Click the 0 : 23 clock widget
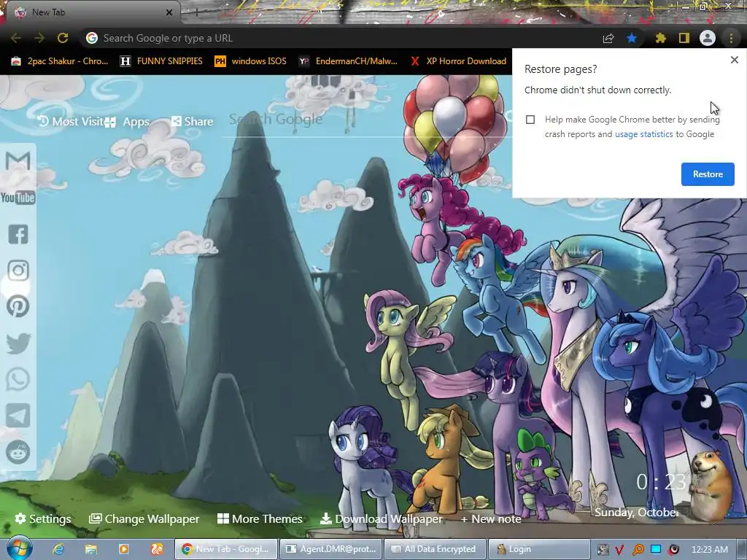This screenshot has height=560, width=747. (661, 482)
